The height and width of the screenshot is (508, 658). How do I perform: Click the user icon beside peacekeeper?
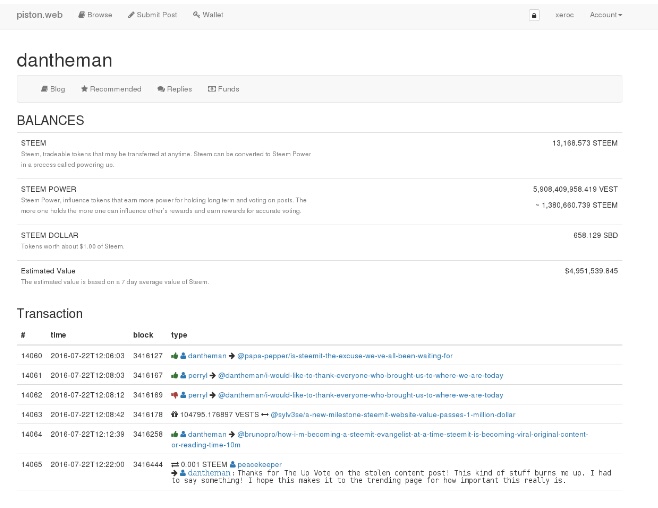coord(233,464)
